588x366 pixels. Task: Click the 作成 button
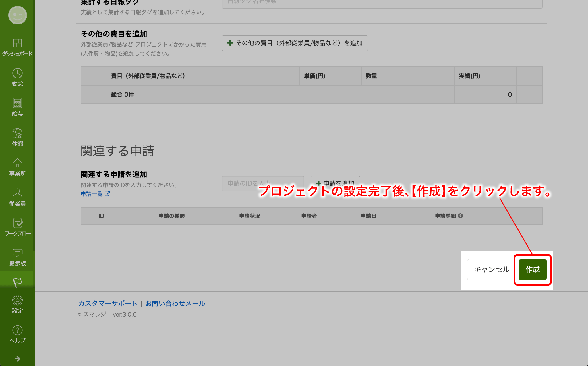click(532, 269)
